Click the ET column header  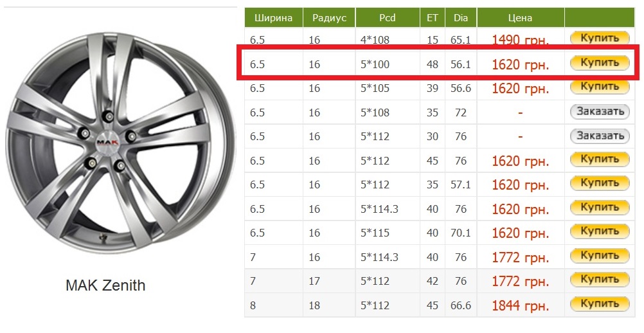click(433, 18)
